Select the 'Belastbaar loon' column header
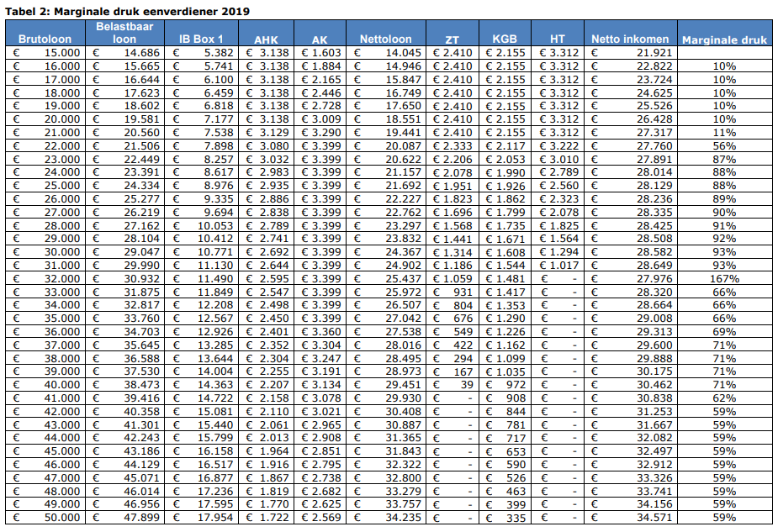The height and width of the screenshot is (532, 778). pyautogui.click(x=124, y=33)
